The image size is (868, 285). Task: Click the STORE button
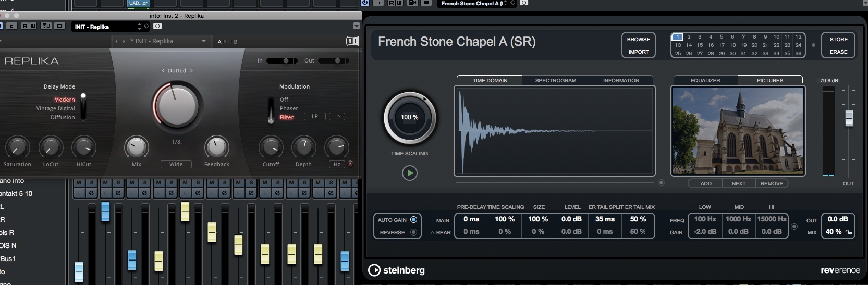coord(838,39)
